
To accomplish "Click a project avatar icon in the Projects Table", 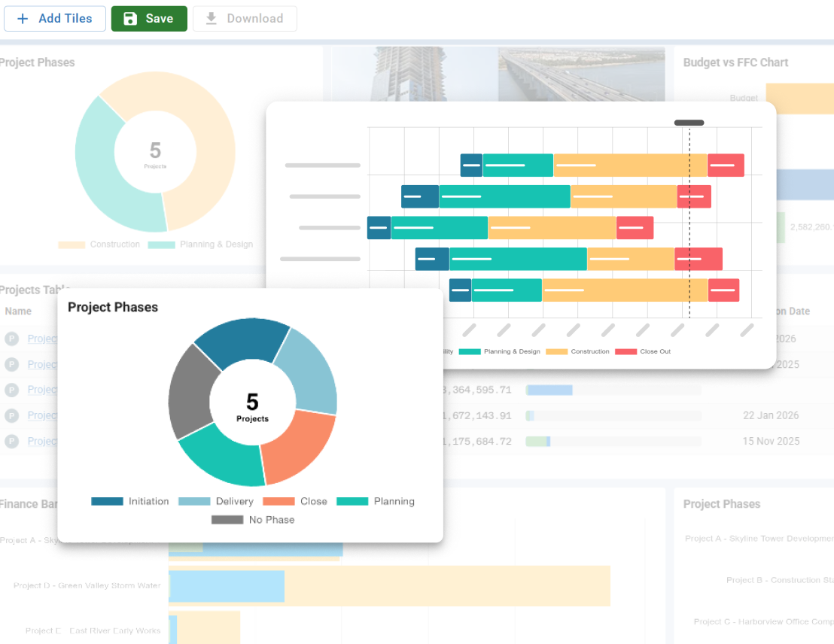I will [11, 339].
